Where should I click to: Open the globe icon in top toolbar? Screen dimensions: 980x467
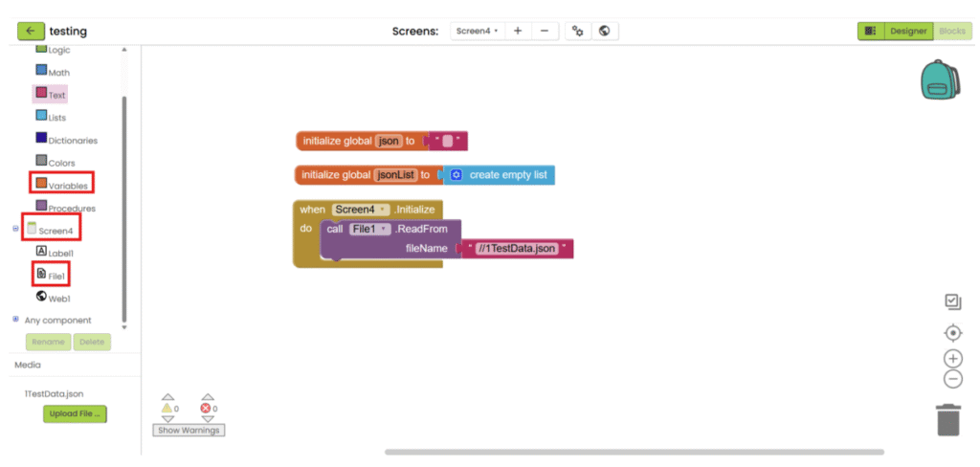605,31
